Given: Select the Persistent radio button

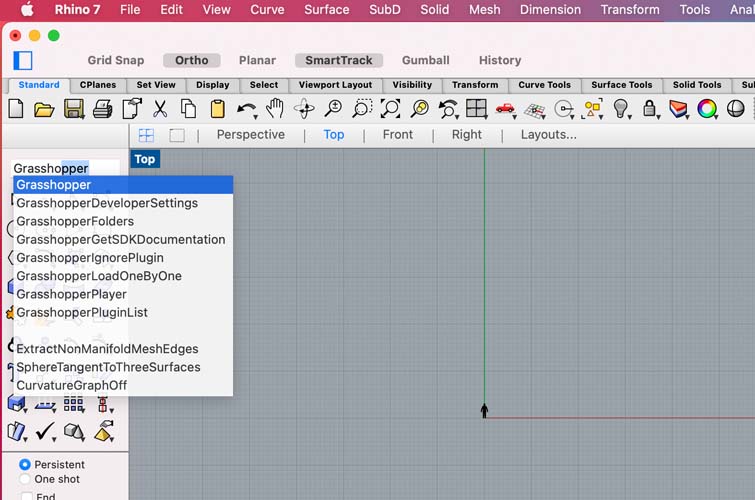Looking at the screenshot, I should [25, 464].
